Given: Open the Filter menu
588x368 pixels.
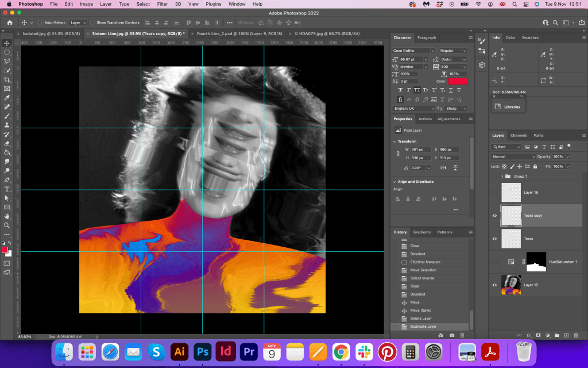Looking at the screenshot, I should coord(163,4).
